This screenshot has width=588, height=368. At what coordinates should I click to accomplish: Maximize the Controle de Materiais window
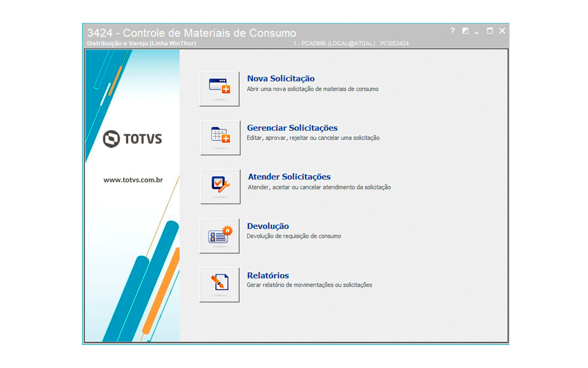click(x=490, y=31)
